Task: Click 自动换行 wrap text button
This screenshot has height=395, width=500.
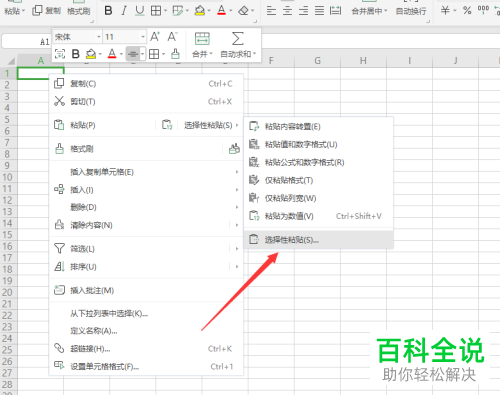Action: click(411, 11)
